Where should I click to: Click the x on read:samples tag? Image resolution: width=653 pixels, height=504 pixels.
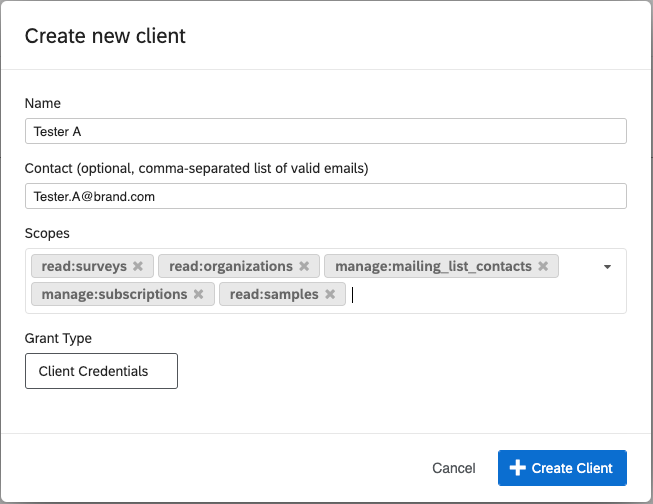[x=330, y=294]
